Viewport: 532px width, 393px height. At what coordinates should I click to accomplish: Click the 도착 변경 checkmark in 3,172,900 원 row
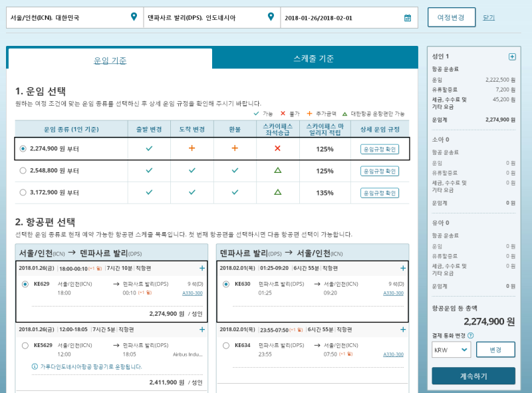[x=192, y=192]
